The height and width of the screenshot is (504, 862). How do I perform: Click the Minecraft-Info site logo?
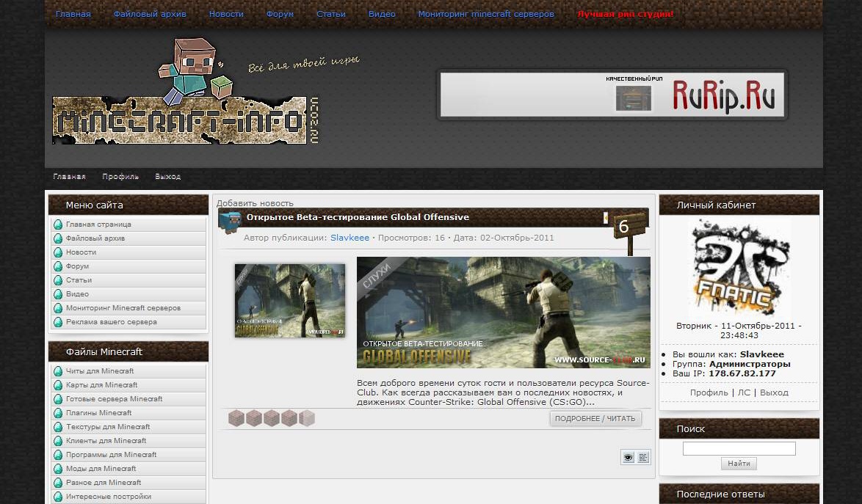185,92
